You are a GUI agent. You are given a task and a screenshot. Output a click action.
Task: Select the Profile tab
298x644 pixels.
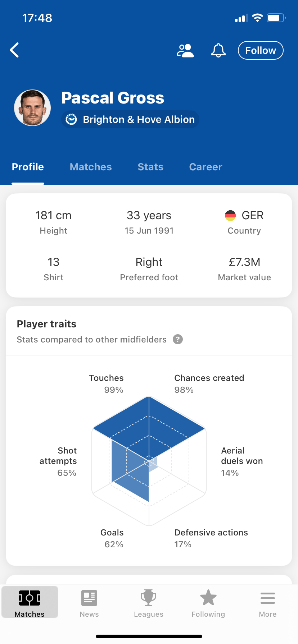pos(28,167)
